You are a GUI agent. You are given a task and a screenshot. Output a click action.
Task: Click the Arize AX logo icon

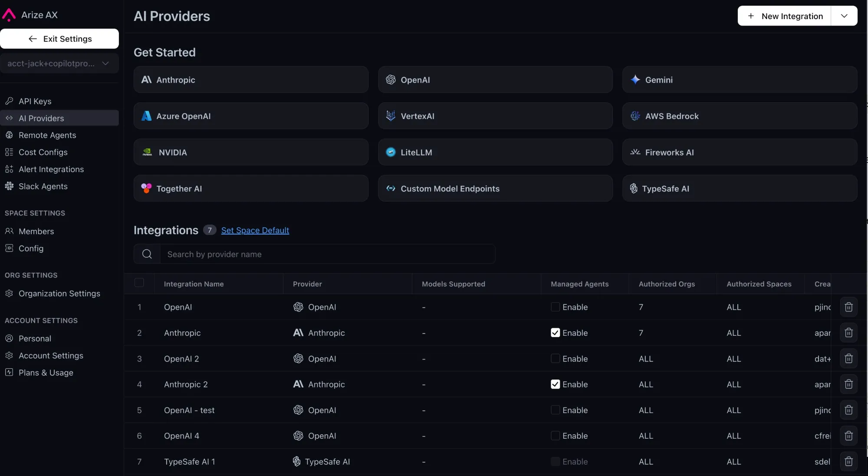click(x=9, y=15)
